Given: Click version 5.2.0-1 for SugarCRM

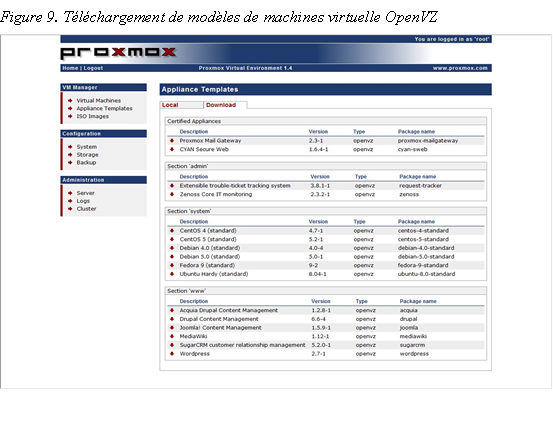Looking at the screenshot, I should point(321,345).
